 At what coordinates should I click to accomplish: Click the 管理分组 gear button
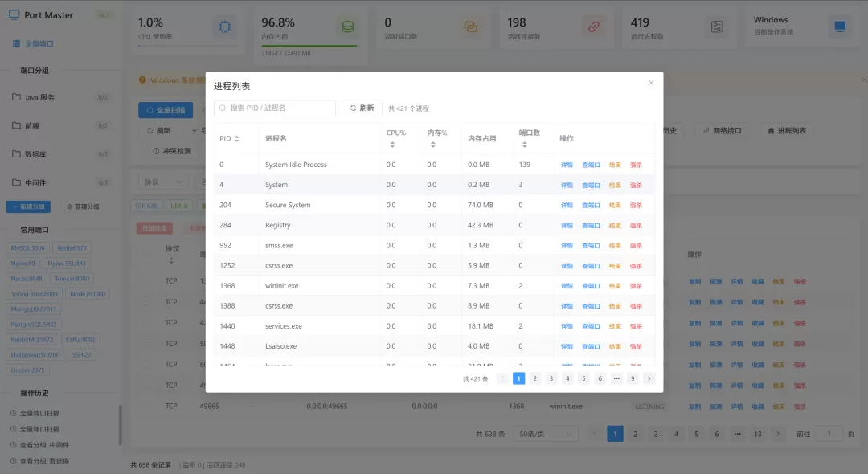[83, 206]
